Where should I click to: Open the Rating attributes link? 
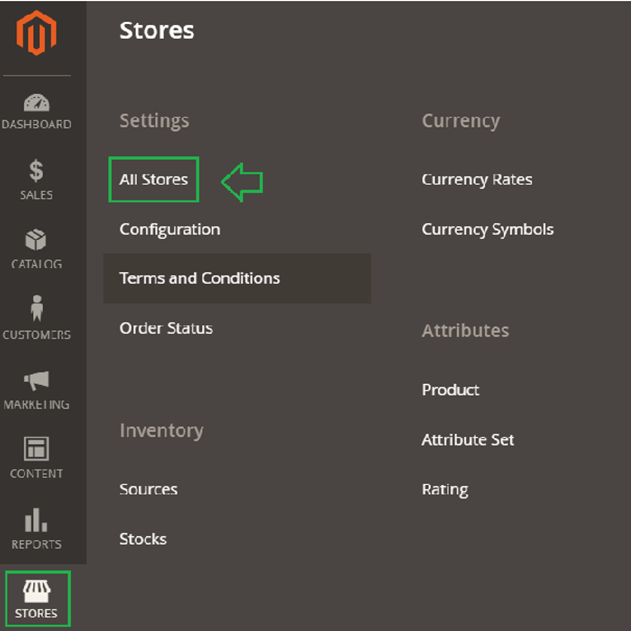445,490
